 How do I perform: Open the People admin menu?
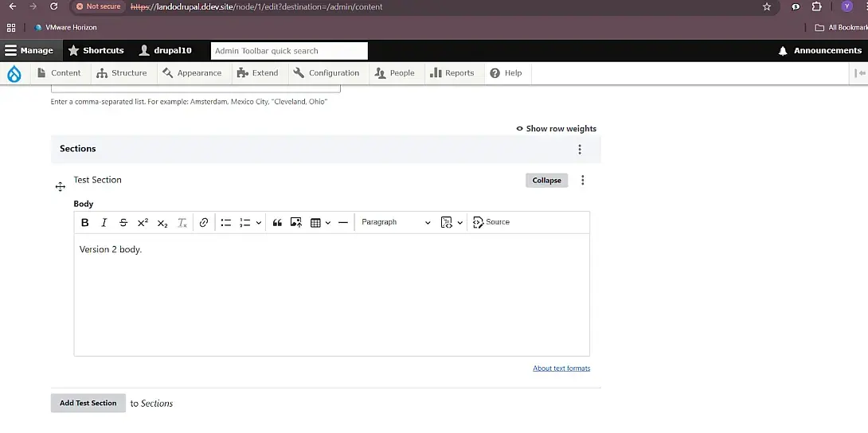tap(395, 73)
